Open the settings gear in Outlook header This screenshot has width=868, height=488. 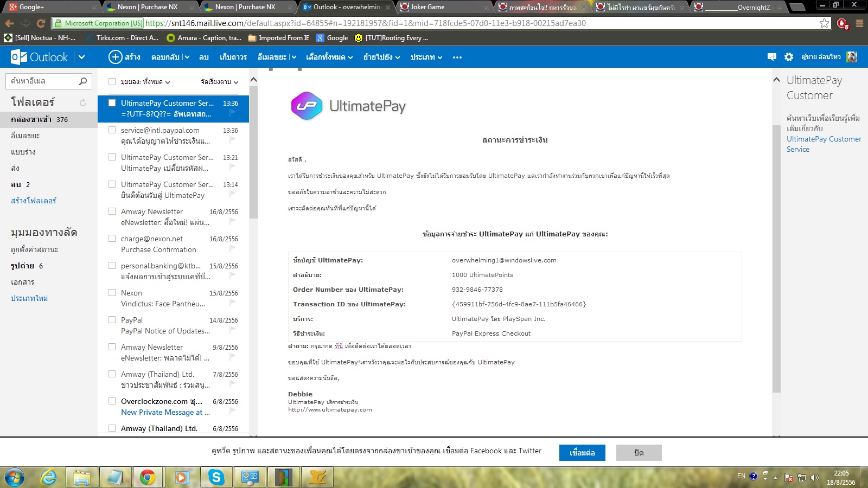(789, 57)
